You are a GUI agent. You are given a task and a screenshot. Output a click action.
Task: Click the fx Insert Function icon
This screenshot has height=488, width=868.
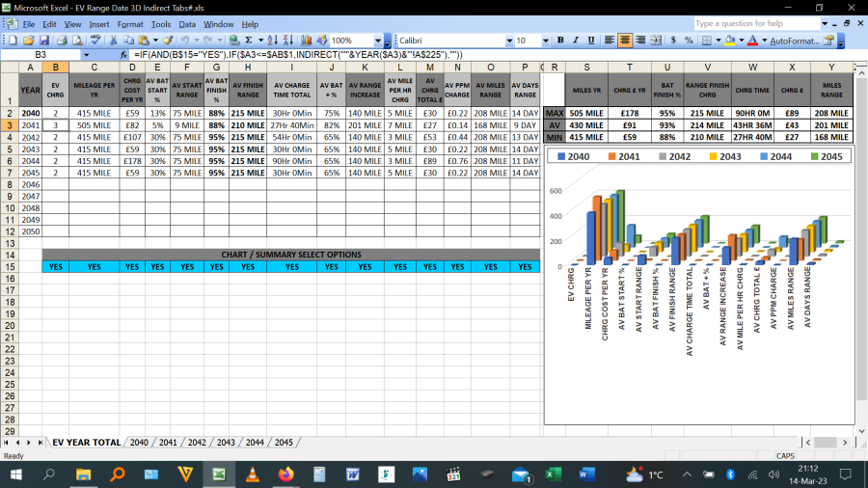tap(123, 55)
